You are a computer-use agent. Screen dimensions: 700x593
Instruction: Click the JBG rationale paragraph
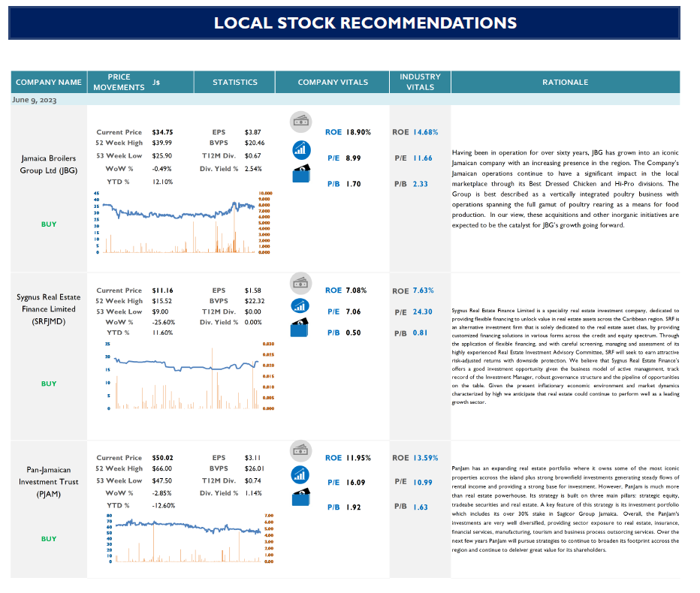click(x=565, y=188)
